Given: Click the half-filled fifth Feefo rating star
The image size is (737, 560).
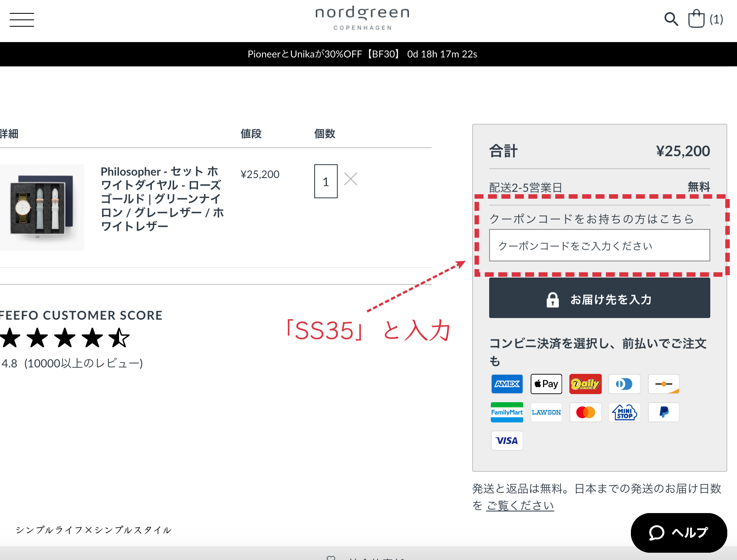Looking at the screenshot, I should pyautogui.click(x=119, y=338).
